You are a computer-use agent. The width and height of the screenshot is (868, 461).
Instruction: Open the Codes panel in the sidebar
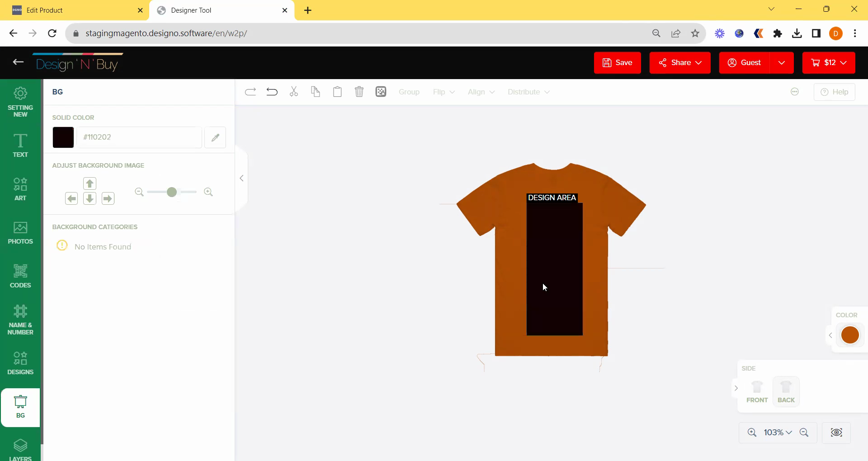click(x=20, y=276)
